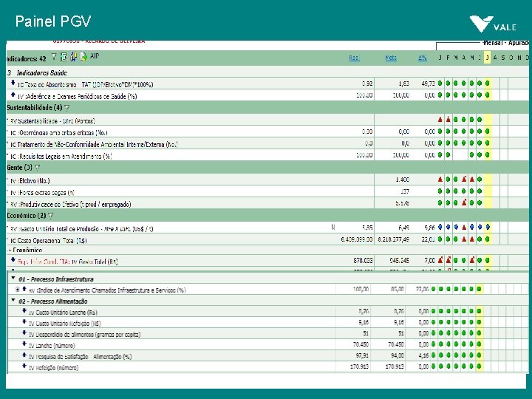Click the filter funnel icon beside Indicadores: 42

point(54,57)
